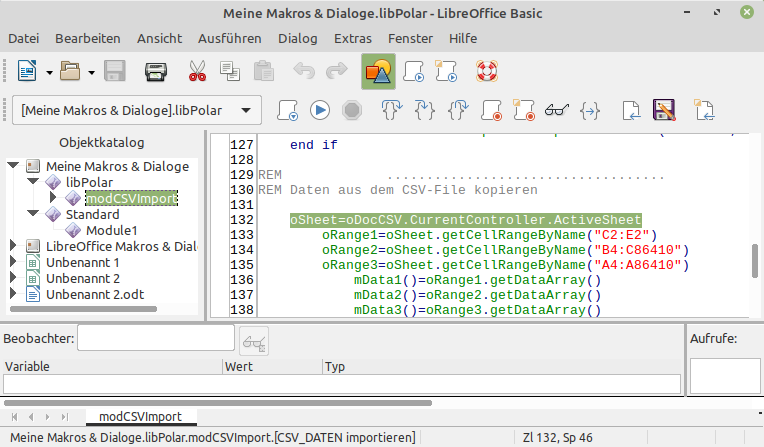Expand the Unbenannt 1 document node
The image size is (764, 447).
[13, 261]
